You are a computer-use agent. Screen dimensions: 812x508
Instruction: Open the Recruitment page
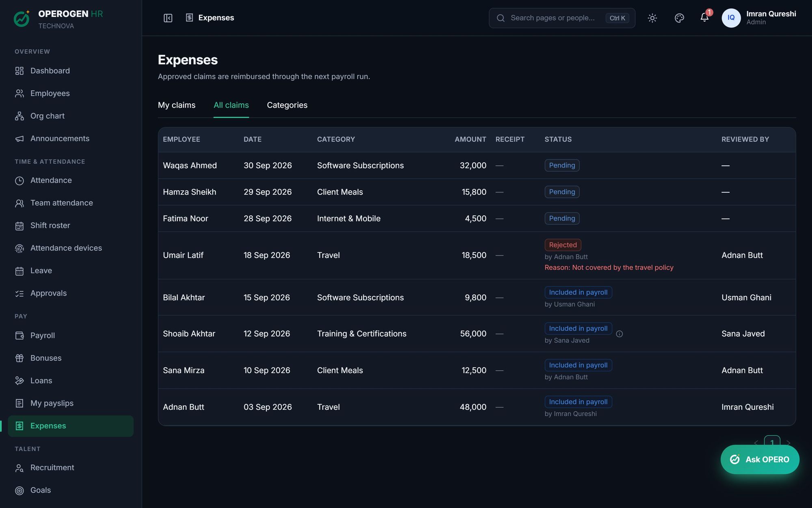(x=71, y=468)
